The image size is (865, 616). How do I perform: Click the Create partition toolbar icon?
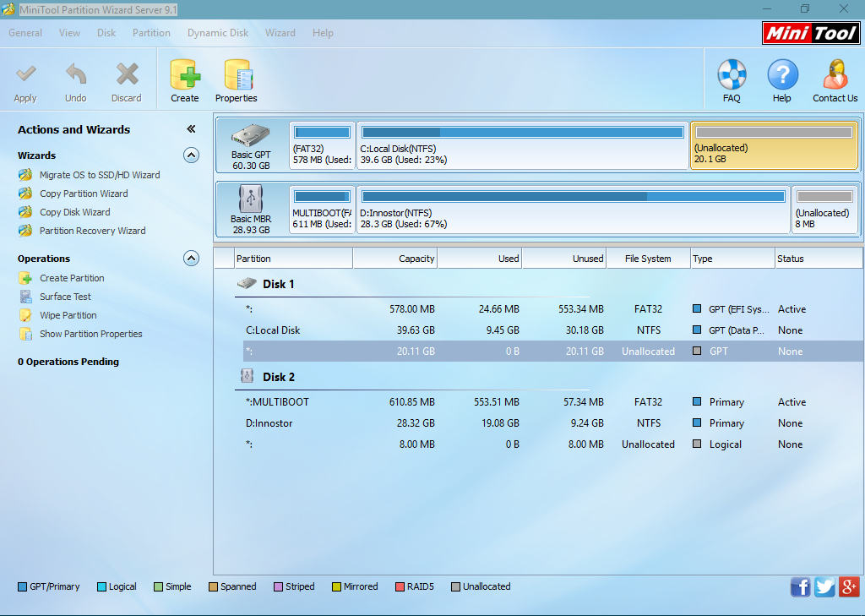point(185,74)
